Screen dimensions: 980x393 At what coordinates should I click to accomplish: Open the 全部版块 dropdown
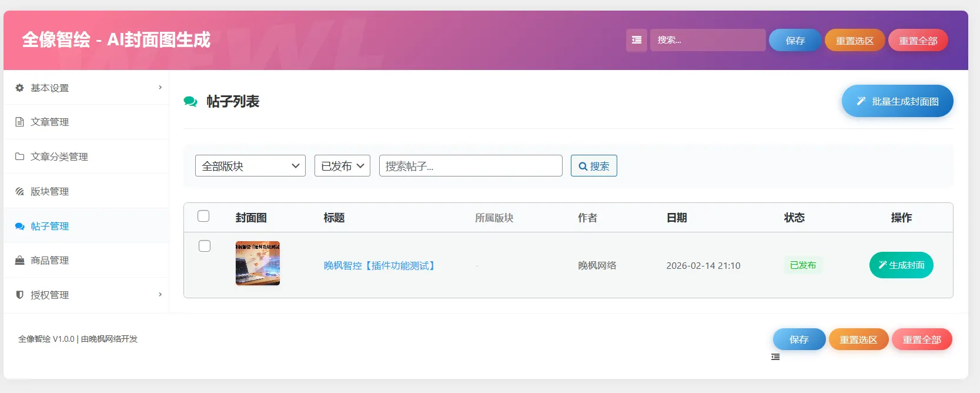(250, 166)
